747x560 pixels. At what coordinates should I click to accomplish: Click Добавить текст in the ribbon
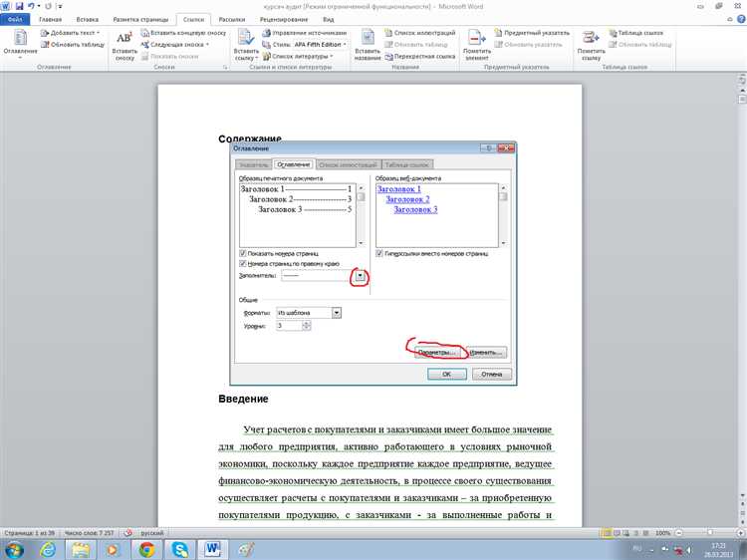click(x=70, y=33)
